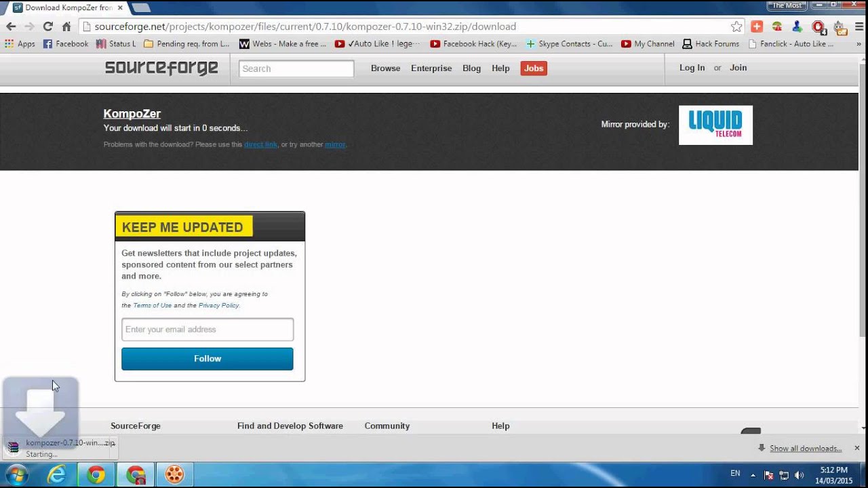Open the Status L bookmark
868x488 pixels.
tap(116, 44)
